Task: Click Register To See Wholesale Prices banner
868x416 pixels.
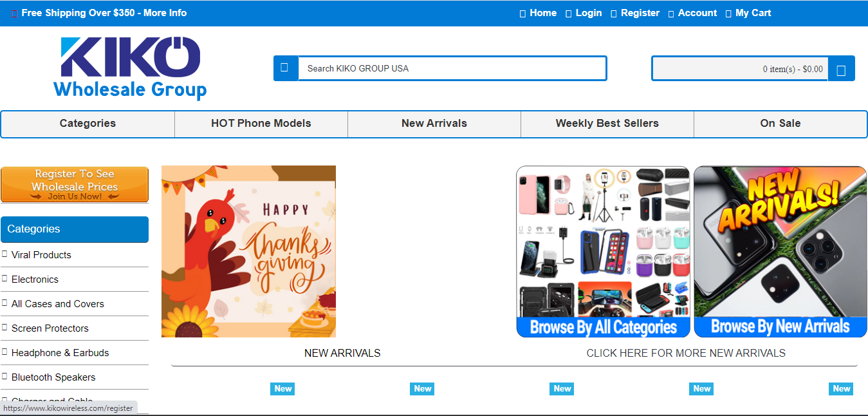Action: click(75, 185)
